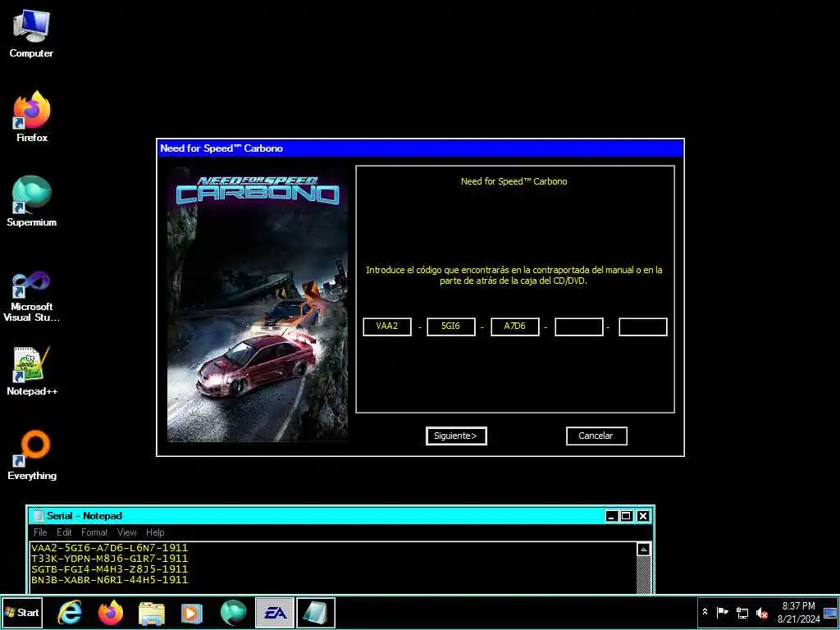
Task: Click the Show desktop button in tray
Action: [830, 612]
